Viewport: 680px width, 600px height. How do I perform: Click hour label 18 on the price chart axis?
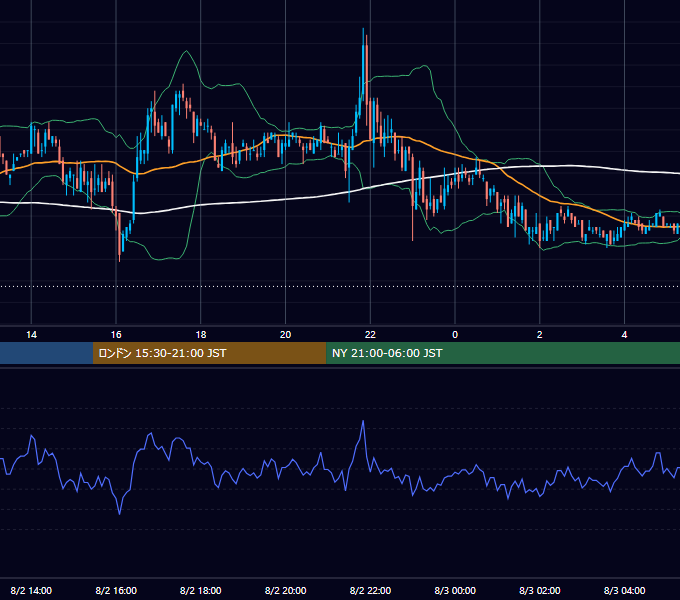click(x=201, y=335)
